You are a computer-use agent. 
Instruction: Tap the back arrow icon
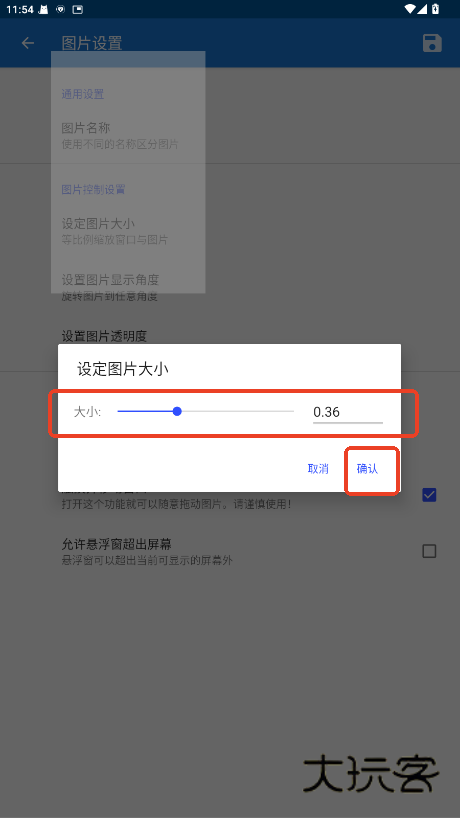[x=28, y=43]
